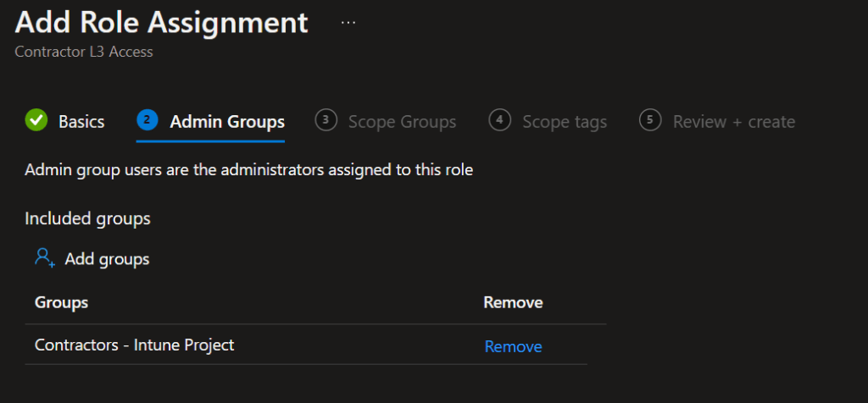Open the Scope tags tab
This screenshot has width=868, height=403.
(565, 122)
